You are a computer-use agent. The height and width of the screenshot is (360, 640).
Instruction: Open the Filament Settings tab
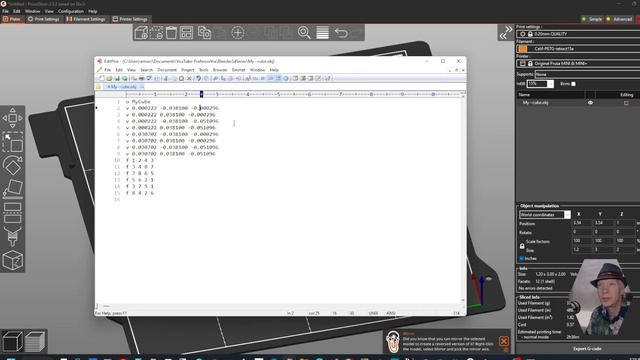pos(86,19)
